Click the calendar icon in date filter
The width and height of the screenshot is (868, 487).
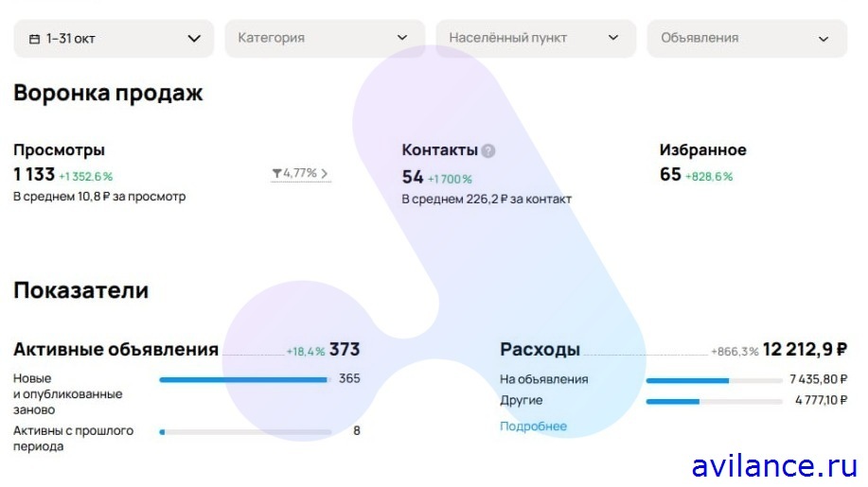point(35,39)
